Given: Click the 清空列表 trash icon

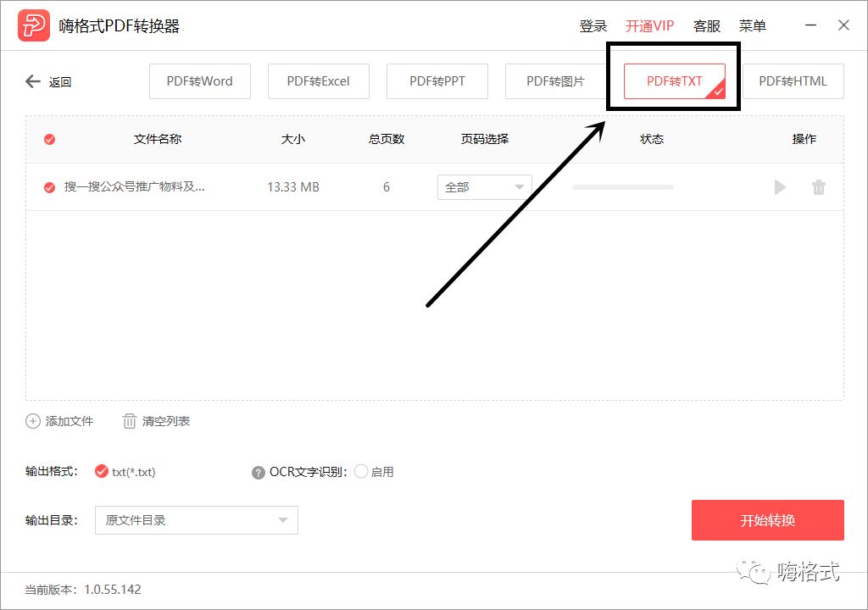Looking at the screenshot, I should pyautogui.click(x=129, y=421).
